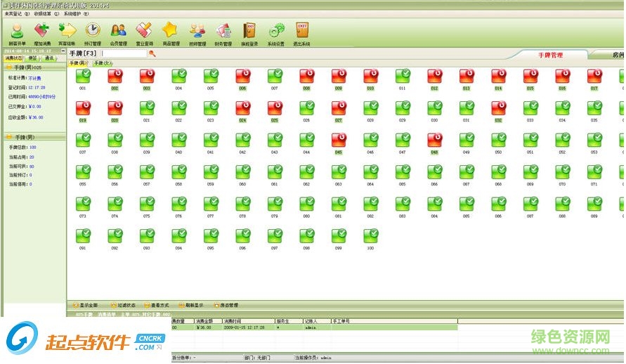
Task: Click 记账人 column header
Action: point(317,321)
